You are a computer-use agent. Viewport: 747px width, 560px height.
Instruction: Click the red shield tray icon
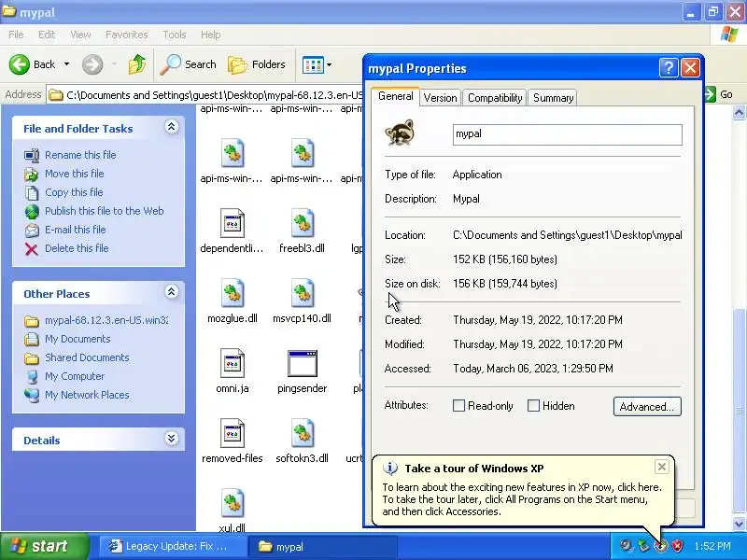pos(678,546)
